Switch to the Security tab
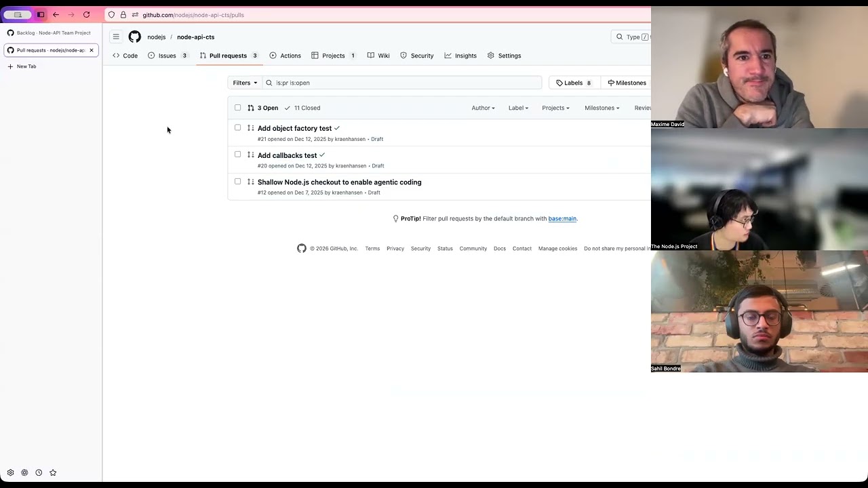The height and width of the screenshot is (488, 868). pyautogui.click(x=416, y=56)
